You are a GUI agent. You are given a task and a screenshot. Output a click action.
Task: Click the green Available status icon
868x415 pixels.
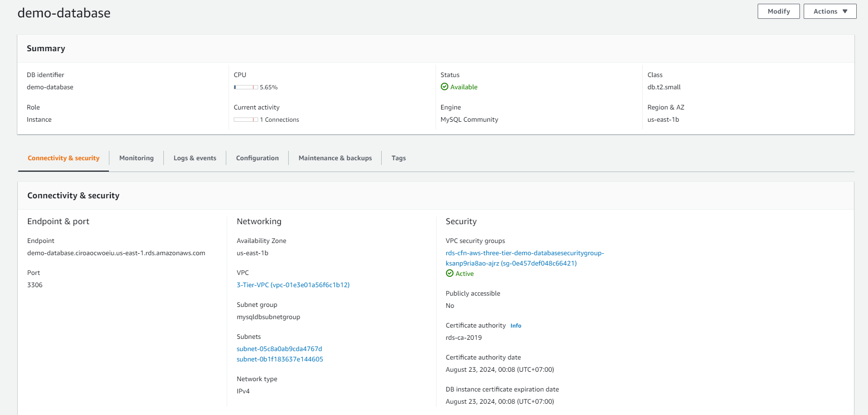pos(444,86)
